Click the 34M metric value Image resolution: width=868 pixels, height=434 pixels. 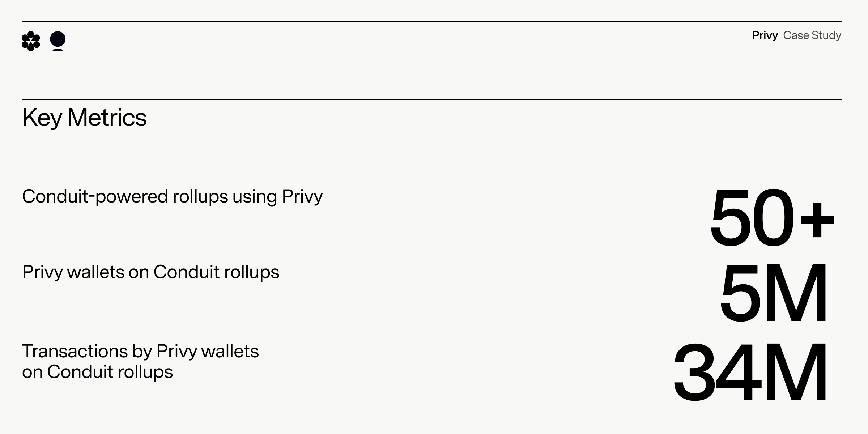pos(750,373)
